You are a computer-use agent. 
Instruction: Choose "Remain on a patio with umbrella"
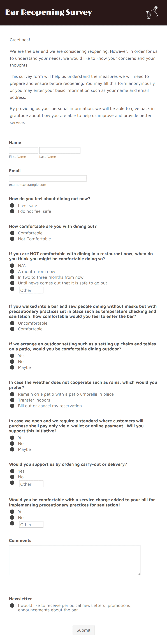point(12,394)
